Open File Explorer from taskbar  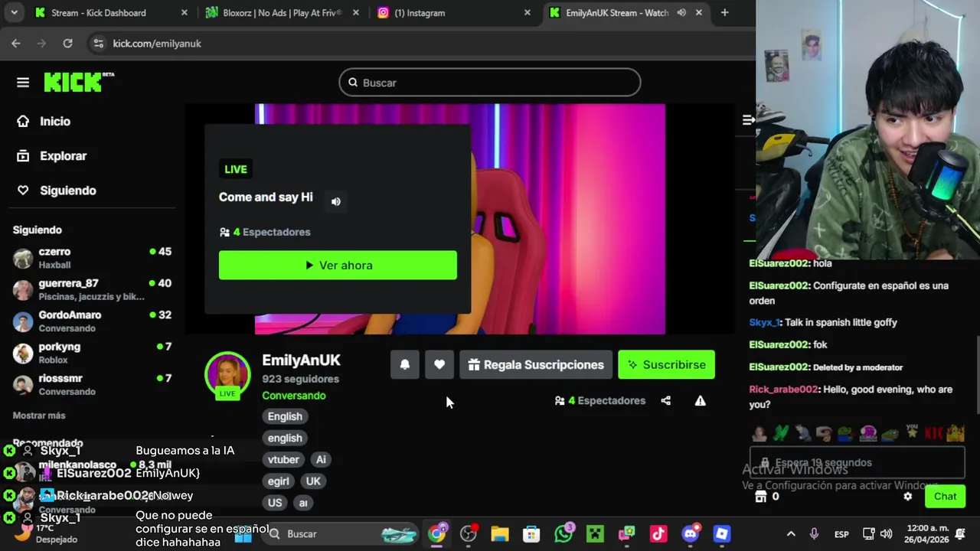500,533
